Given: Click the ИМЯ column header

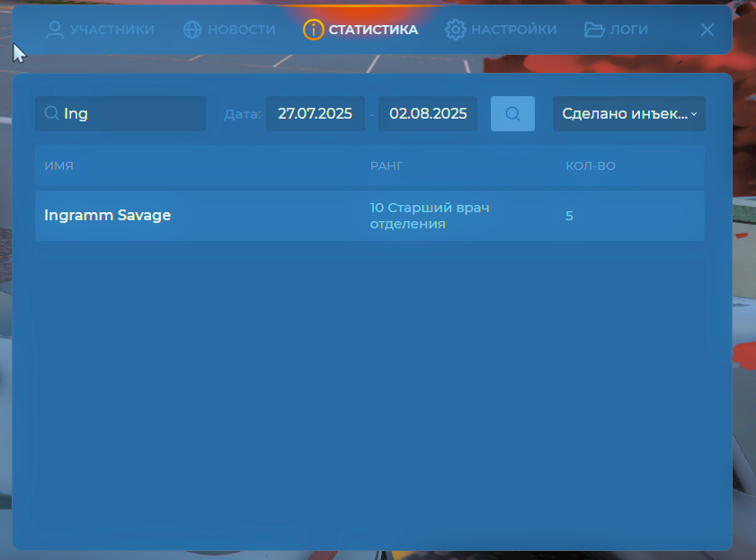Looking at the screenshot, I should coord(58,165).
